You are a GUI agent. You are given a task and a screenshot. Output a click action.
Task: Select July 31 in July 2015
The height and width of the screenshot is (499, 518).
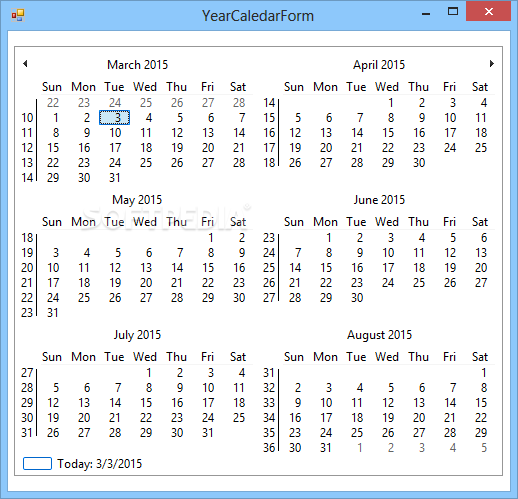click(x=208, y=433)
